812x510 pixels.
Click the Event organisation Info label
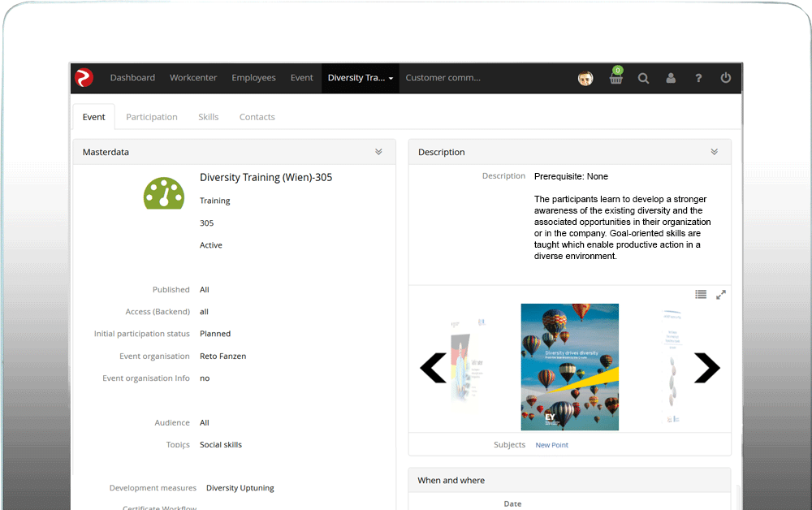pos(146,378)
